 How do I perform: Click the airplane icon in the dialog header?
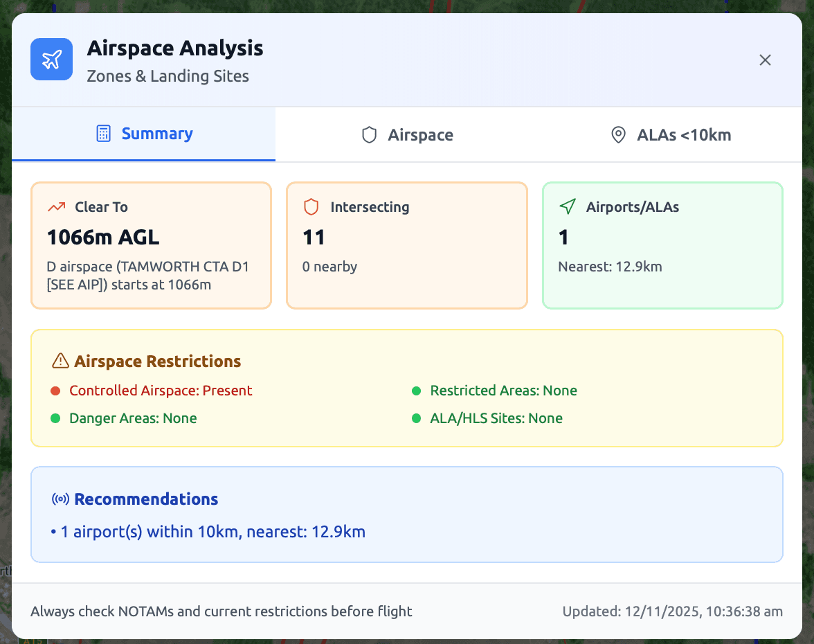click(51, 60)
